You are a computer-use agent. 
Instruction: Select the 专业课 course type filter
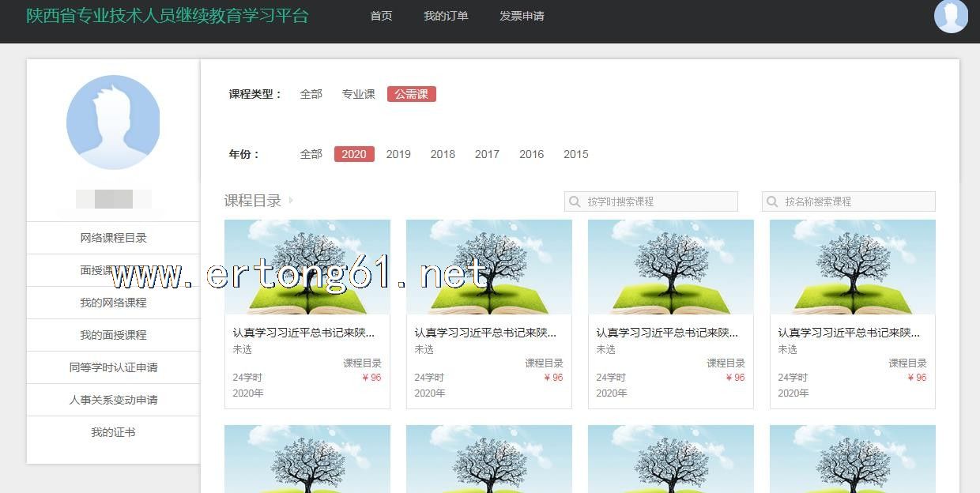(358, 94)
